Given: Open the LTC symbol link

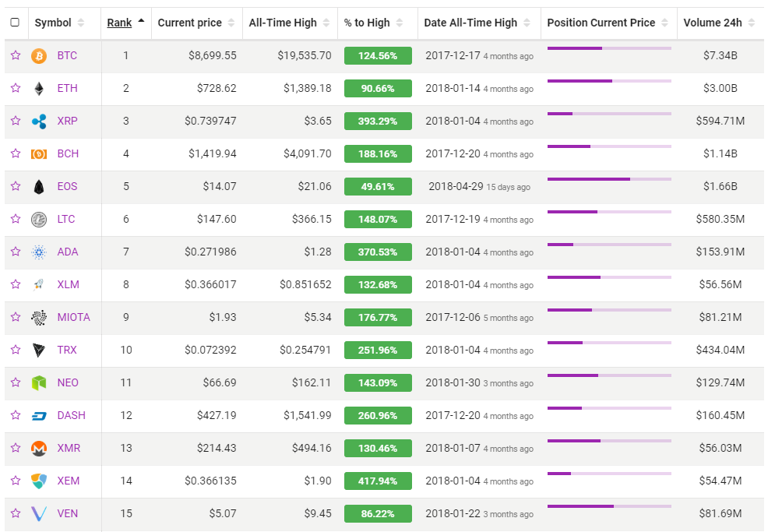Looking at the screenshot, I should [x=66, y=220].
